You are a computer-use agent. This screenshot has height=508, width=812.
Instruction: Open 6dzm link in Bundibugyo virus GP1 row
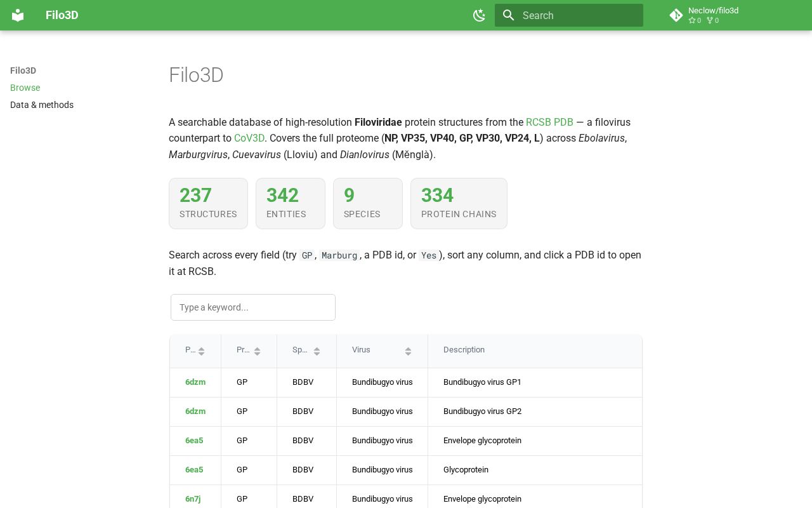[x=195, y=382]
